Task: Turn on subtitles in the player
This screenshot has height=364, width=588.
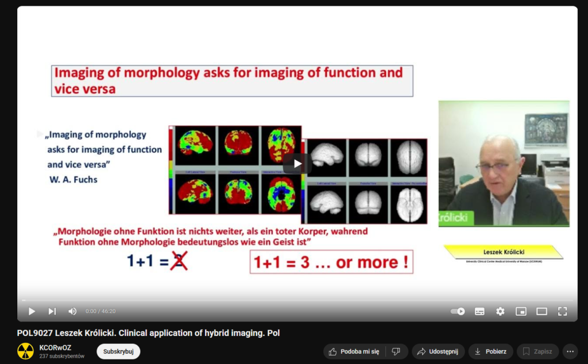Action: click(x=479, y=311)
